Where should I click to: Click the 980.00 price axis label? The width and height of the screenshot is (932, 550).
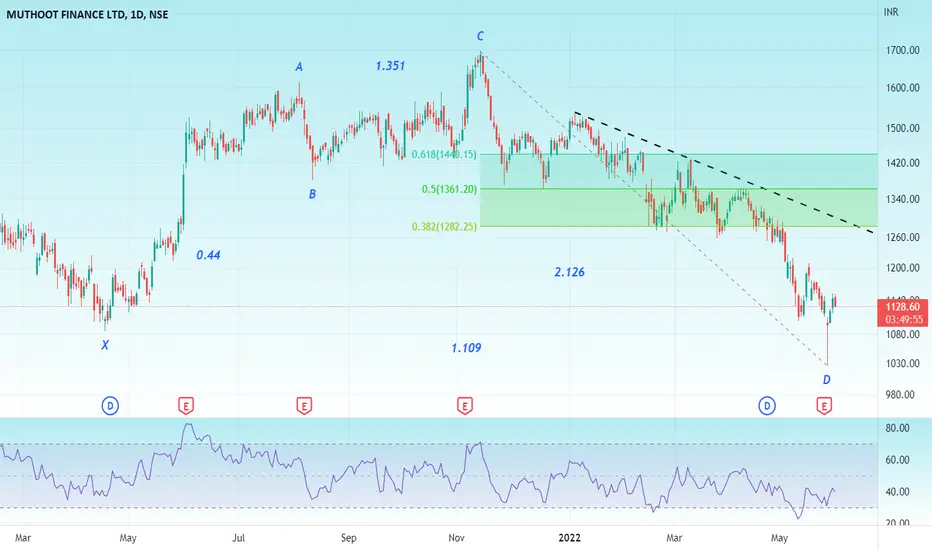(900, 395)
